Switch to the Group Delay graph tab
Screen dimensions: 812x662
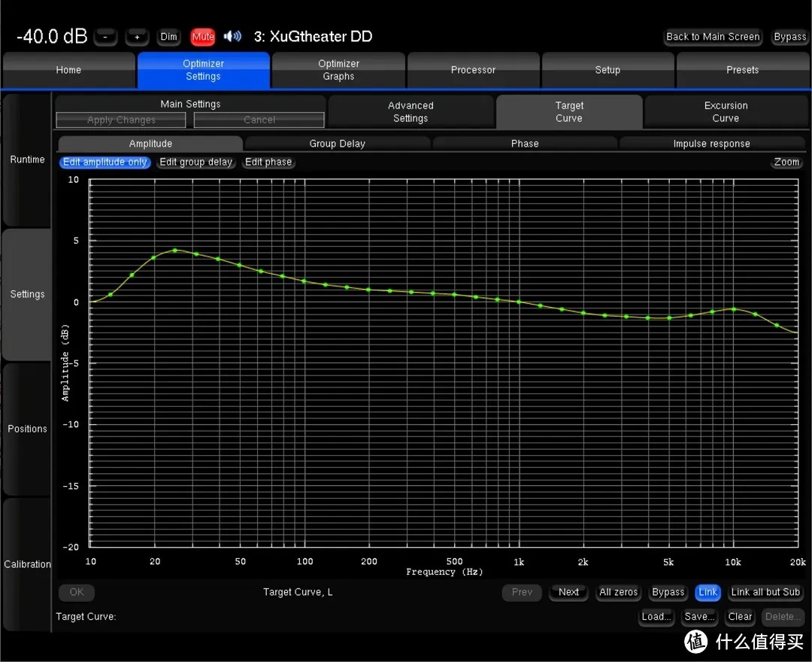337,144
